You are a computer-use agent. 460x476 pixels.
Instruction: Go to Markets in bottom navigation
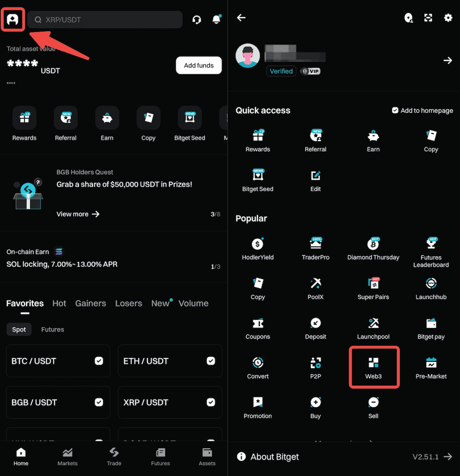coord(68,457)
